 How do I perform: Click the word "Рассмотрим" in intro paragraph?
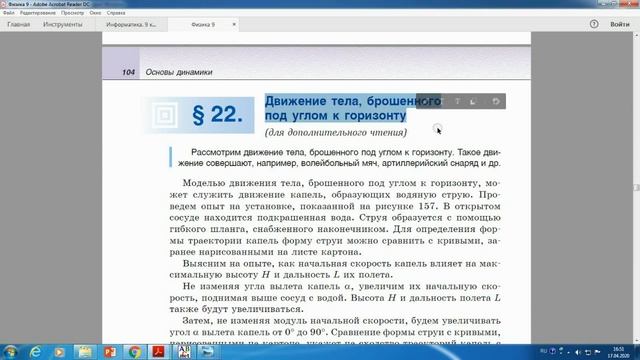pos(216,152)
